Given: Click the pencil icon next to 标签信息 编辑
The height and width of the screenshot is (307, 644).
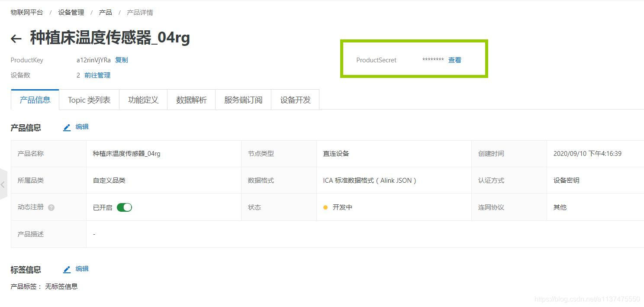Looking at the screenshot, I should (x=67, y=269).
